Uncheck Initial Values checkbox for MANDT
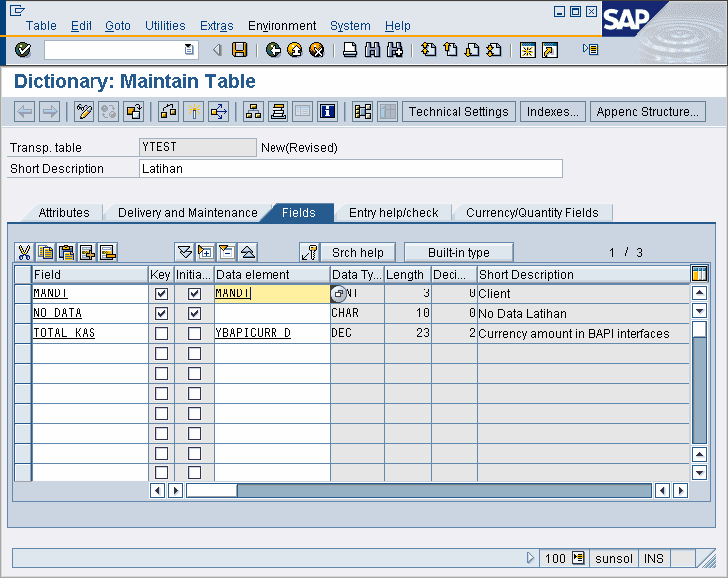This screenshot has height=578, width=728. pos(195,293)
